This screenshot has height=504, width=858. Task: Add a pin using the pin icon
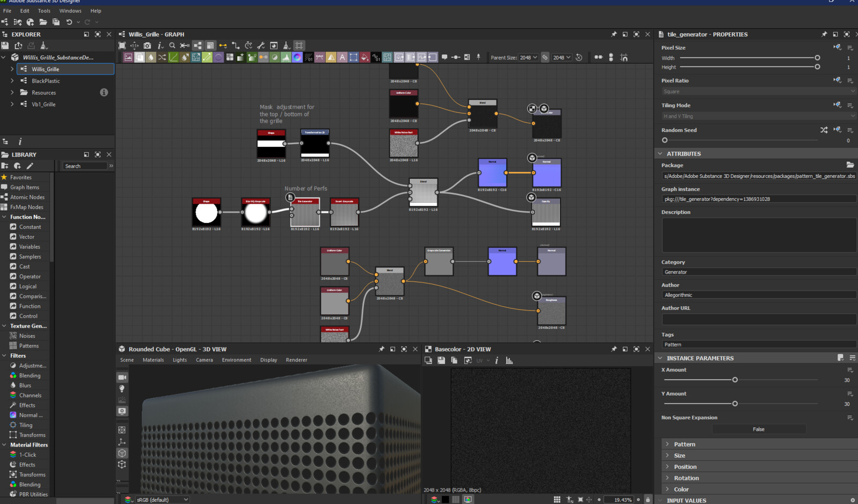tap(478, 57)
